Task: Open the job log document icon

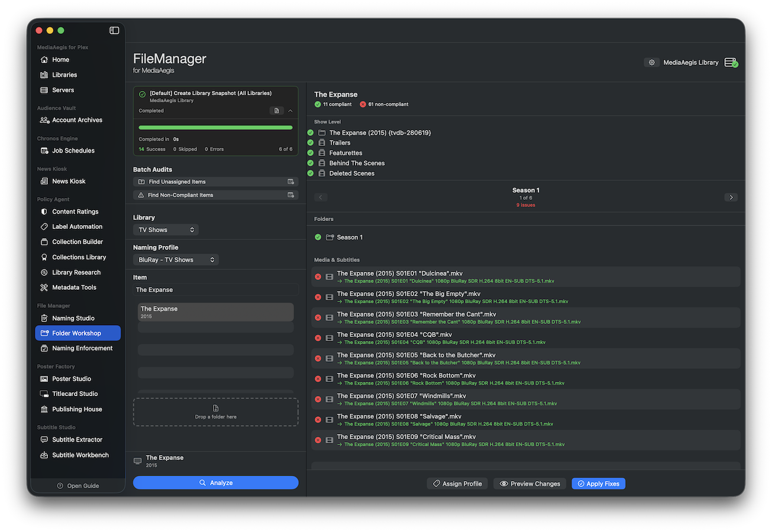Action: (276, 111)
